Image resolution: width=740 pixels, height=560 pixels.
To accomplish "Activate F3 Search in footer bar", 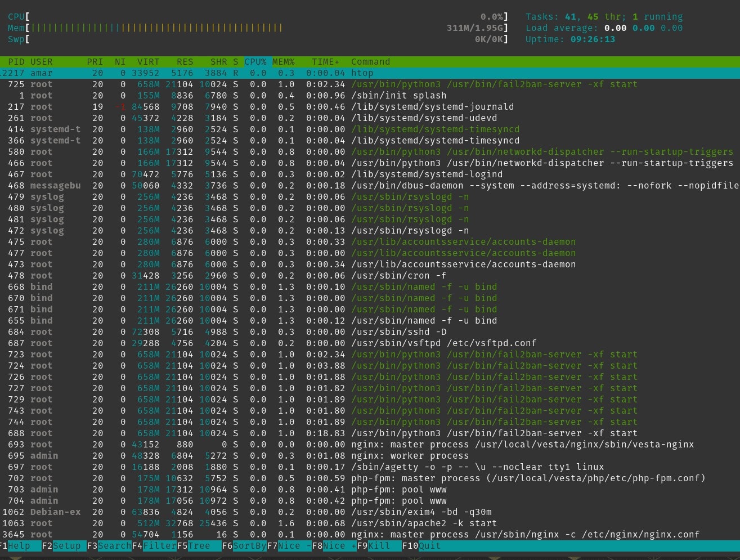I will (x=109, y=546).
